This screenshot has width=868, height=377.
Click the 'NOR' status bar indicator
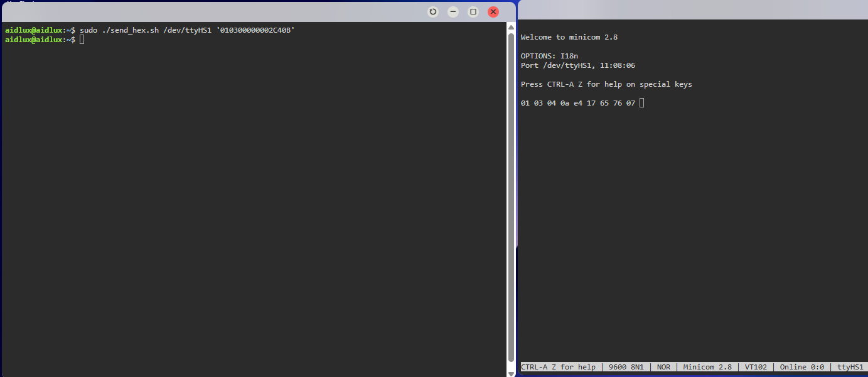coord(663,367)
